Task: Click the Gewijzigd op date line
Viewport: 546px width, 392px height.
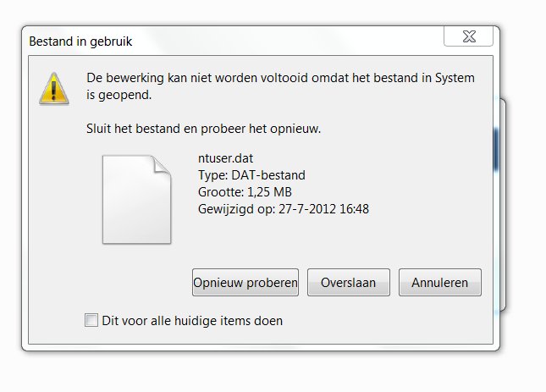Action: [x=284, y=209]
